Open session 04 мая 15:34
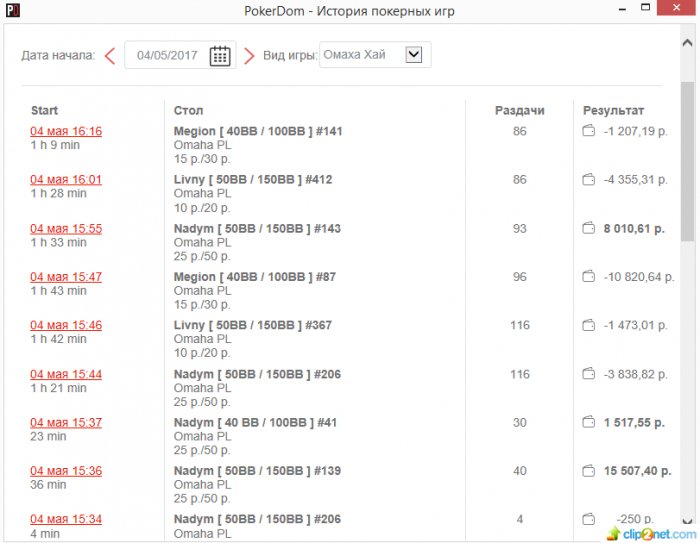Viewport: 700px width, 543px height. coord(66,519)
